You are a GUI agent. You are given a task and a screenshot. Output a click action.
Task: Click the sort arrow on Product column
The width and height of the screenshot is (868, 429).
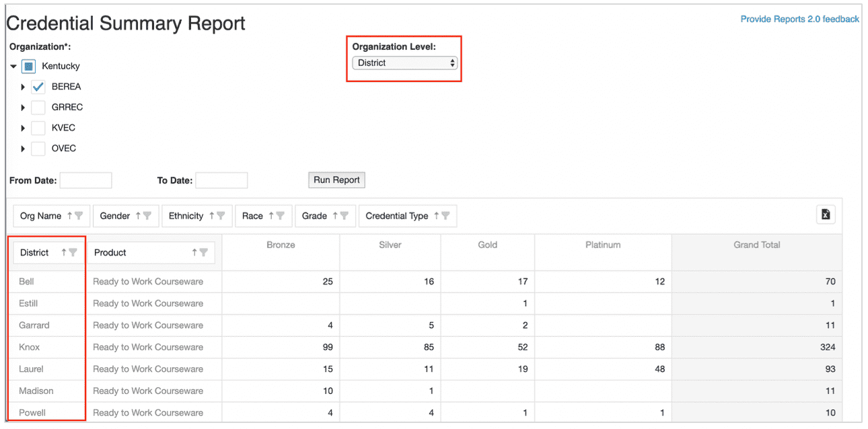coord(194,253)
